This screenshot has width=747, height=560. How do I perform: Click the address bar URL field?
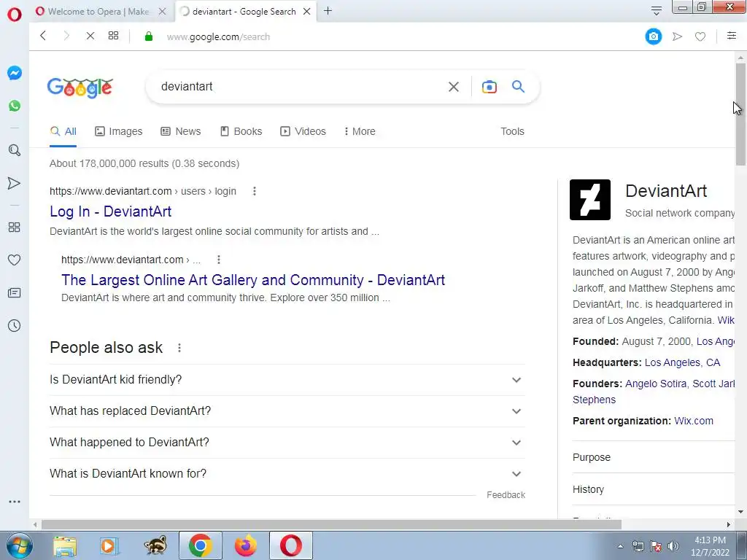[218, 36]
